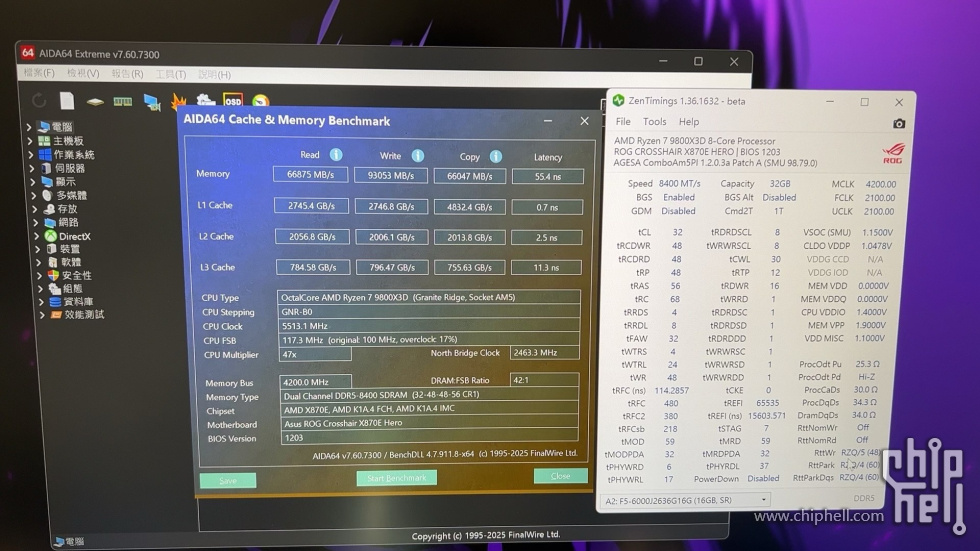
Task: Select 電腦 computer node in tree
Action: pos(55,127)
